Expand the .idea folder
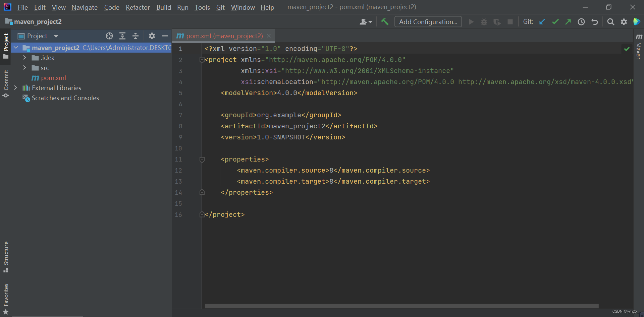 point(24,58)
